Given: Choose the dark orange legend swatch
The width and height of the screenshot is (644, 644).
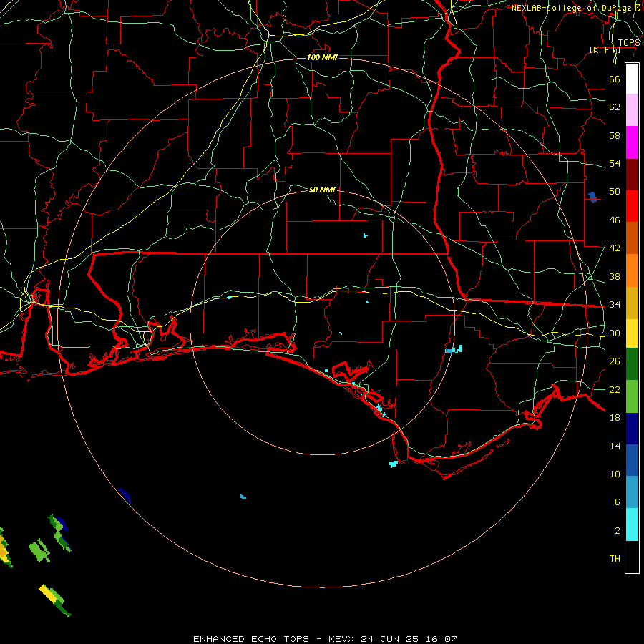Looking at the screenshot, I should (632, 238).
